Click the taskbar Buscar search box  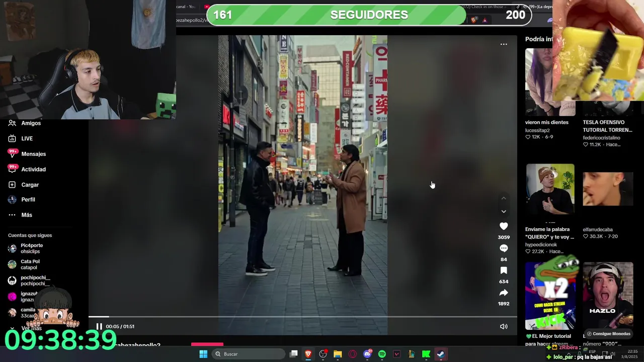tap(249, 354)
